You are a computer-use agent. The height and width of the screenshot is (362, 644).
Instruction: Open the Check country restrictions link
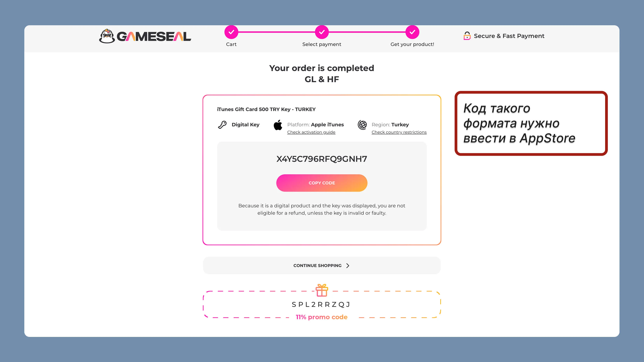(x=399, y=132)
